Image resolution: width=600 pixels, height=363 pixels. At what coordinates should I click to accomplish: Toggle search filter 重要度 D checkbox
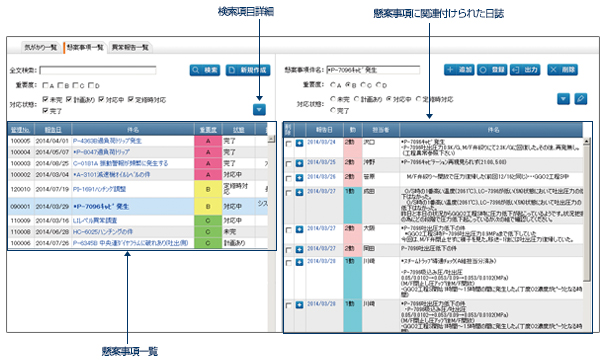[x=91, y=85]
